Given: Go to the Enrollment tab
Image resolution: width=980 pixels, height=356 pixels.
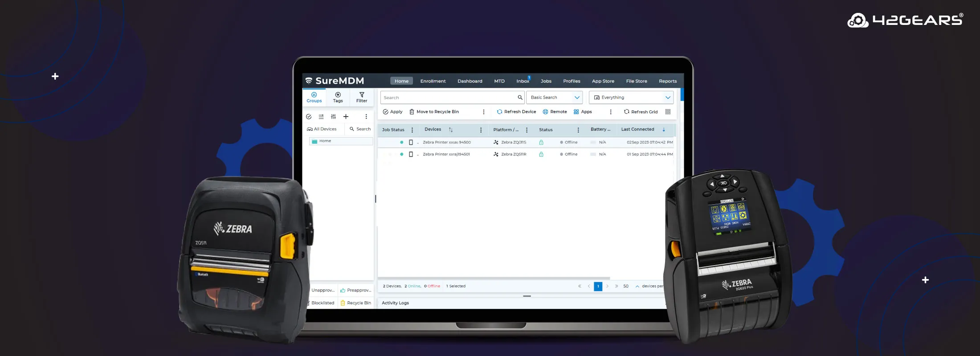Looking at the screenshot, I should click(x=433, y=81).
